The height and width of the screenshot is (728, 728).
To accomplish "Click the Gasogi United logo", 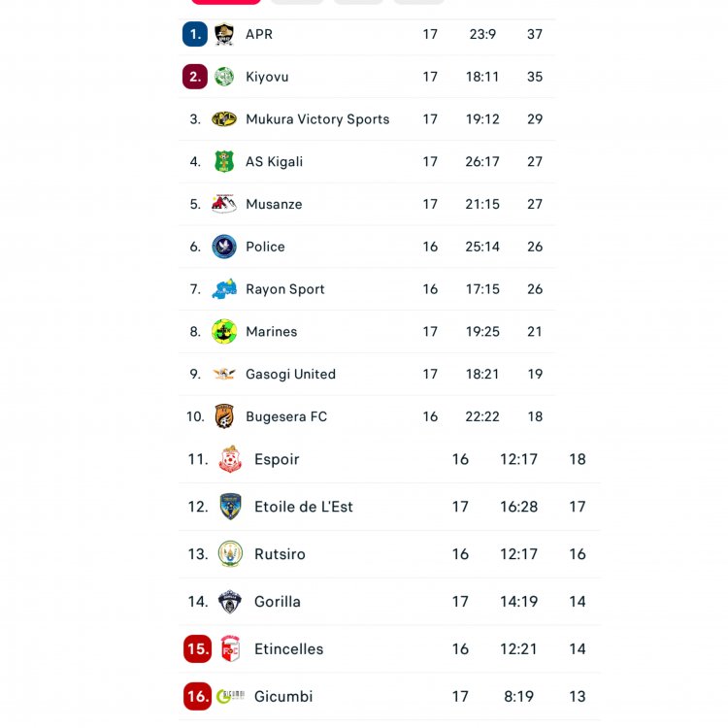I will (x=224, y=374).
